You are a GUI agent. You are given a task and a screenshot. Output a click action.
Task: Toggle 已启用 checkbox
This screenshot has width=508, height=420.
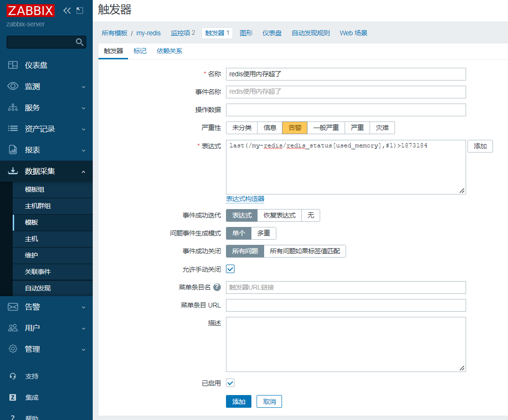(x=230, y=383)
